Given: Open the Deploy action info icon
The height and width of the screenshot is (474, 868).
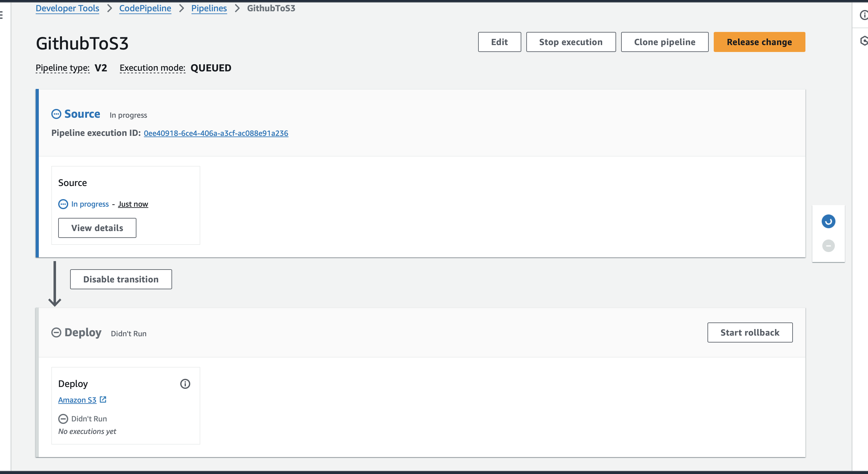Looking at the screenshot, I should [x=185, y=384].
